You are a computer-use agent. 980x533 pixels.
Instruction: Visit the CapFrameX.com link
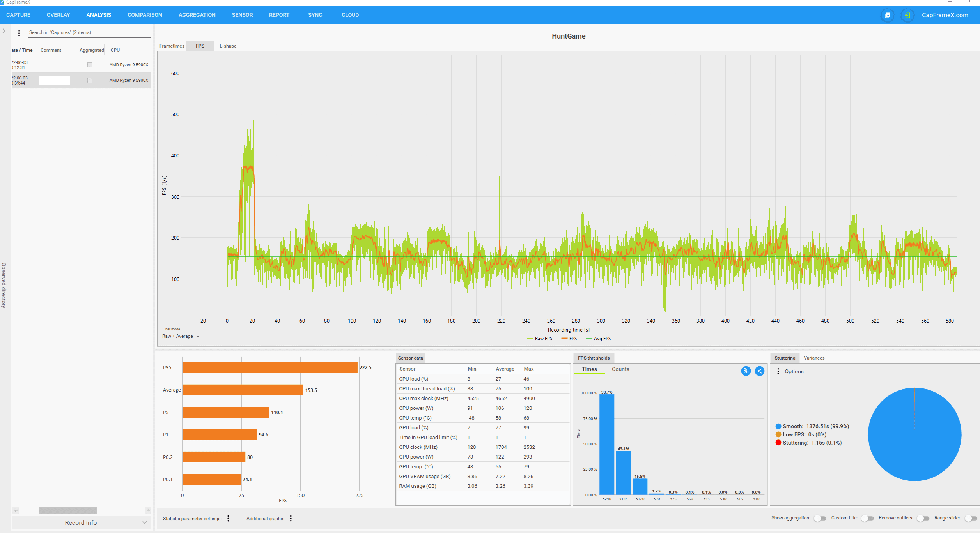[945, 15]
